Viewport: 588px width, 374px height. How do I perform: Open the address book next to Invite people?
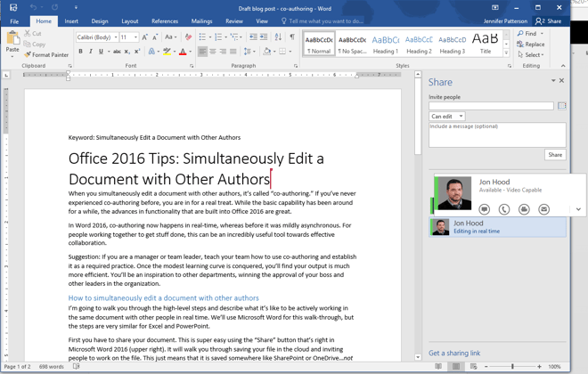click(x=562, y=106)
